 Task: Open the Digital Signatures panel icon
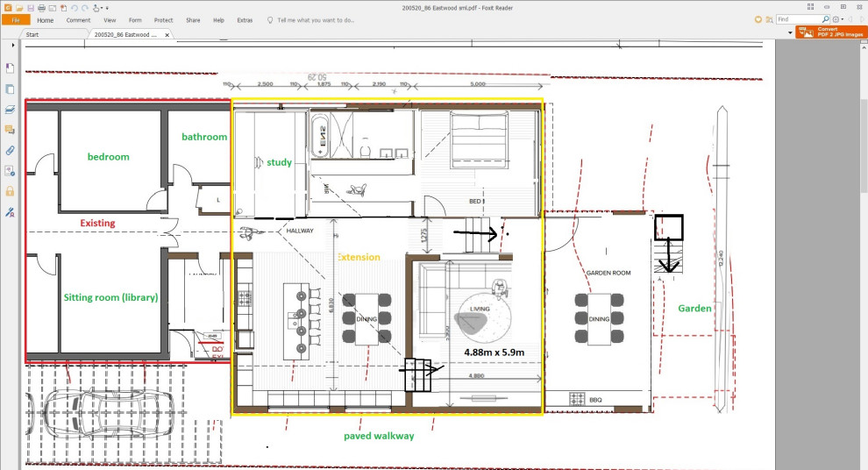coord(10,170)
